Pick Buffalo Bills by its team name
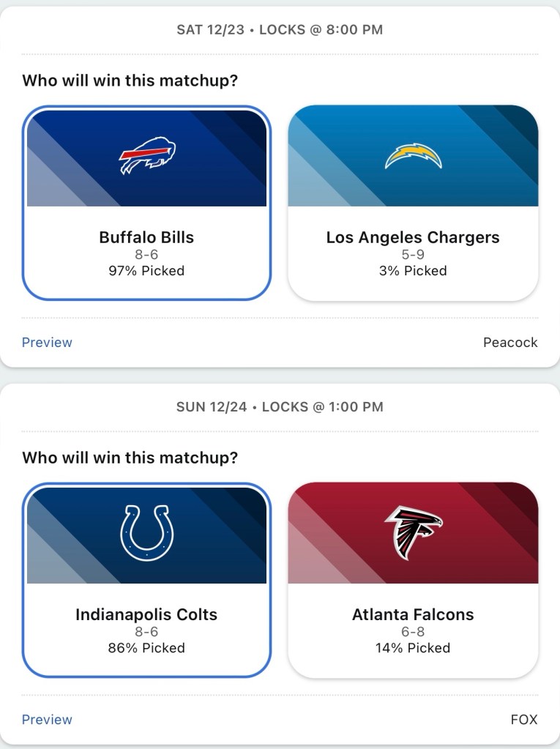The image size is (560, 749). [146, 237]
